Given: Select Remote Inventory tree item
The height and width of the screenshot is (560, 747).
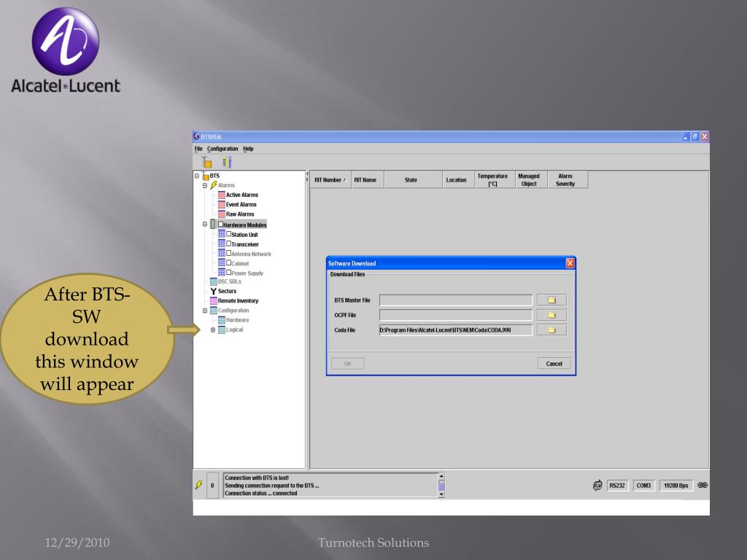Looking at the screenshot, I should pyautogui.click(x=238, y=301).
